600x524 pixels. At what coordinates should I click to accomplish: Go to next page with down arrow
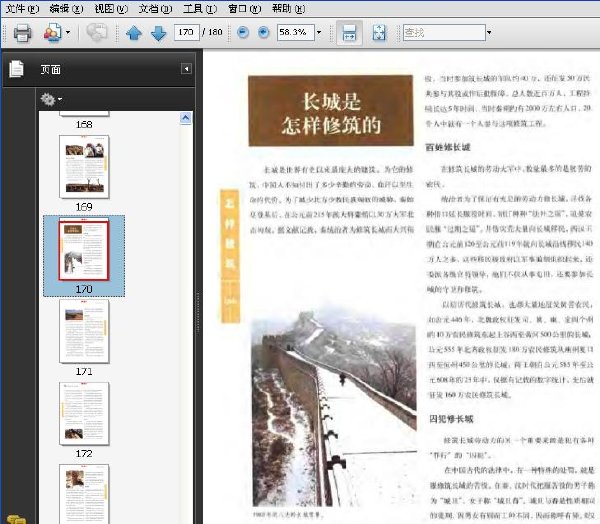tap(158, 33)
